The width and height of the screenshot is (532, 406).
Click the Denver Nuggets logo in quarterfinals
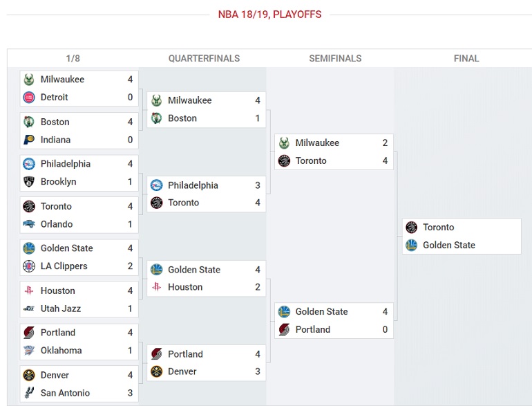[156, 371]
